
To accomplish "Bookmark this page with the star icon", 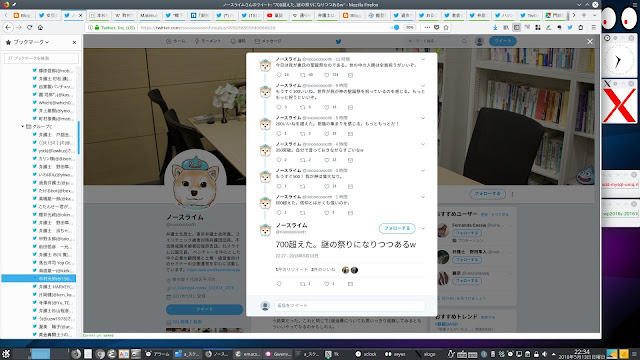I will click(x=446, y=27).
